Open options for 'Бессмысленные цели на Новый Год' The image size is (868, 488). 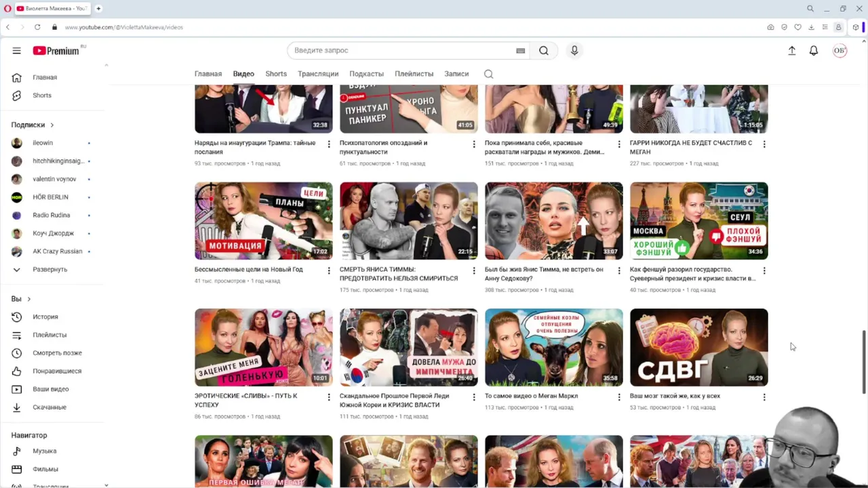329,270
